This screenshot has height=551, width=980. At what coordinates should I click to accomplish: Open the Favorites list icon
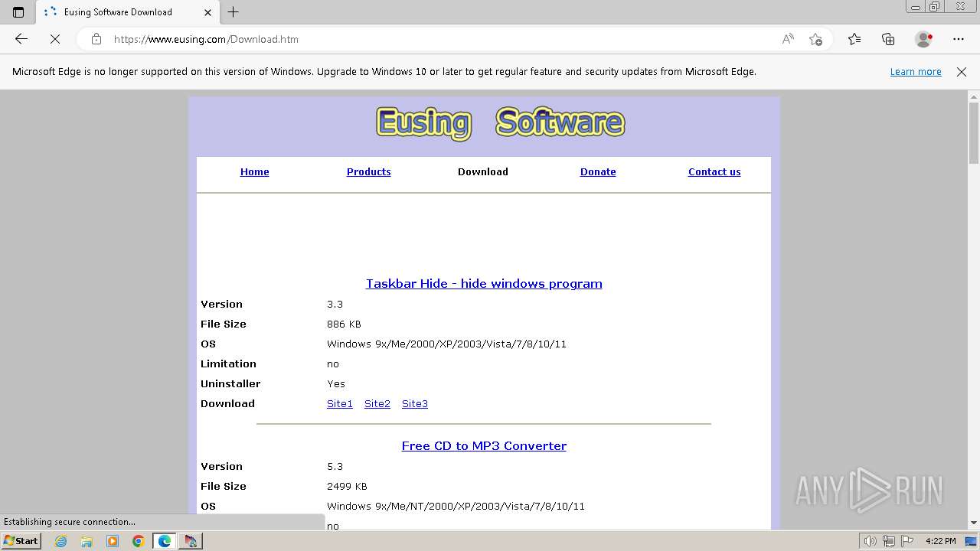click(x=854, y=39)
